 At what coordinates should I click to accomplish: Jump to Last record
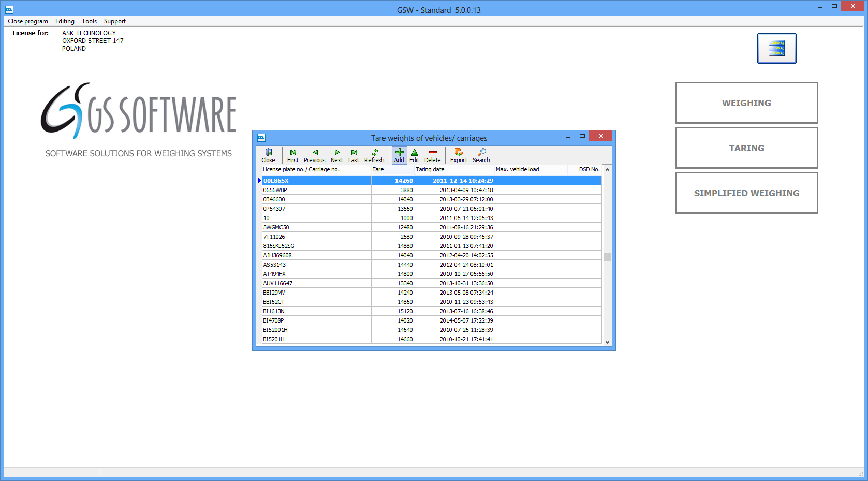coord(354,155)
